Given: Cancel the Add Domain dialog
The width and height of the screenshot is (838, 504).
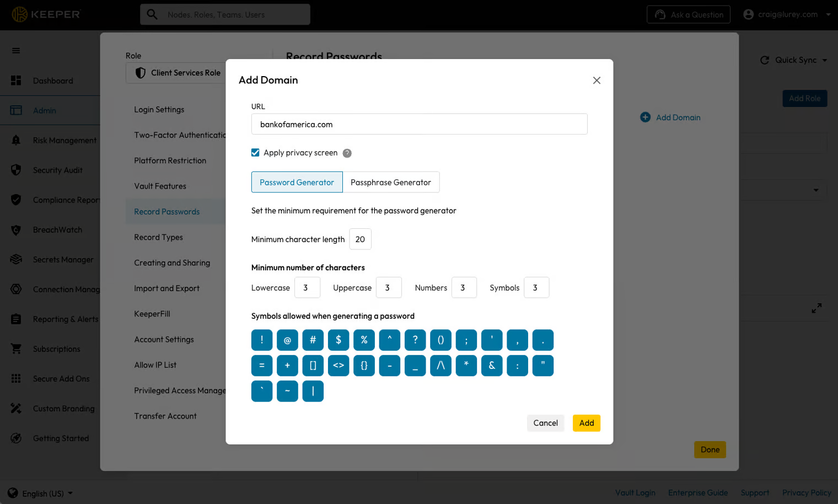Looking at the screenshot, I should point(545,423).
